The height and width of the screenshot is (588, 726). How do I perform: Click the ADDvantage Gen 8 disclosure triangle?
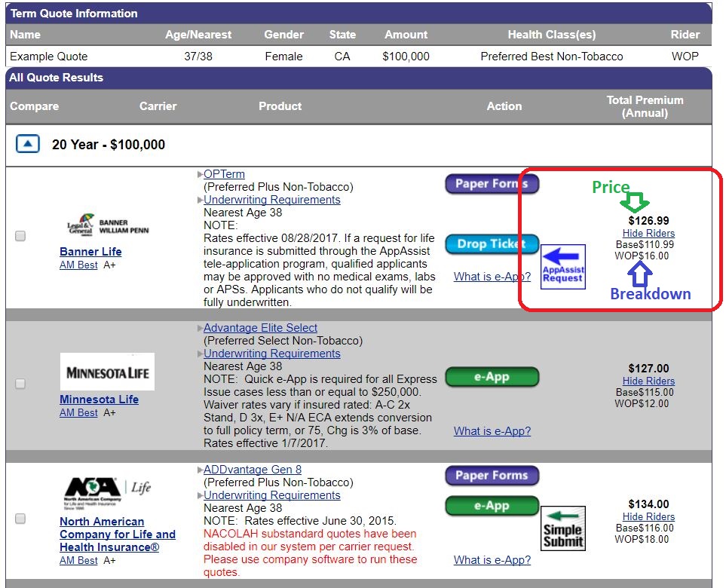200,470
